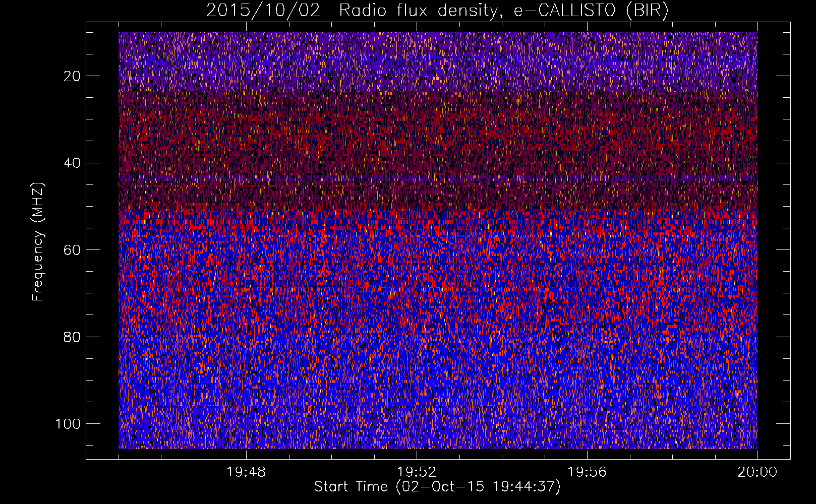The width and height of the screenshot is (816, 504).
Task: Click the 'Start Time (02-Oct-15 19:44:37)' label
Action: click(x=437, y=487)
